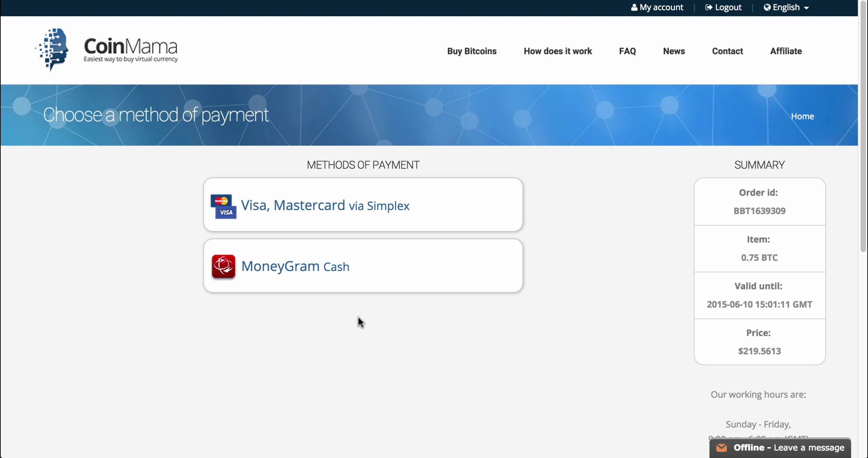Click the Valid until: label
The height and width of the screenshot is (458, 868).
point(758,286)
